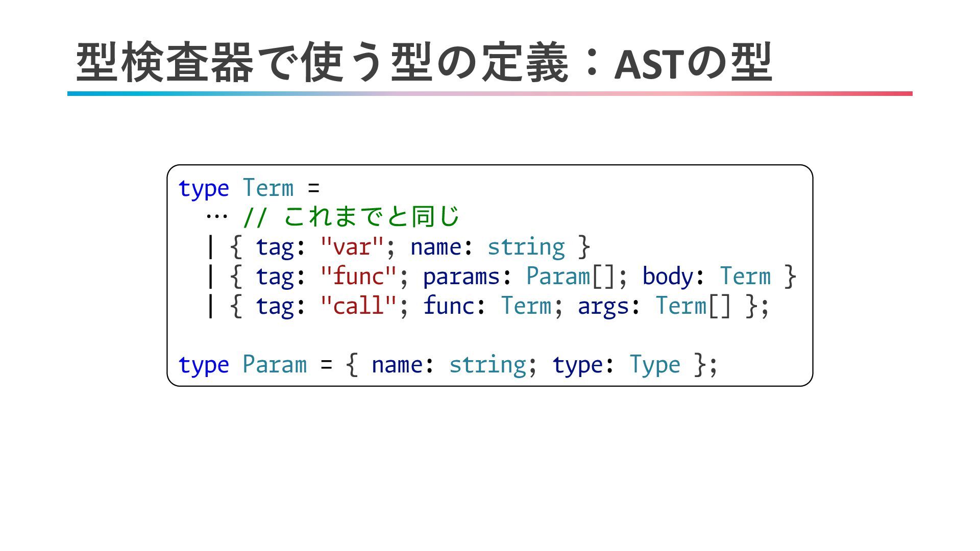Click the 'Param[]' array type
Screen dimensions: 980x551
(571, 277)
